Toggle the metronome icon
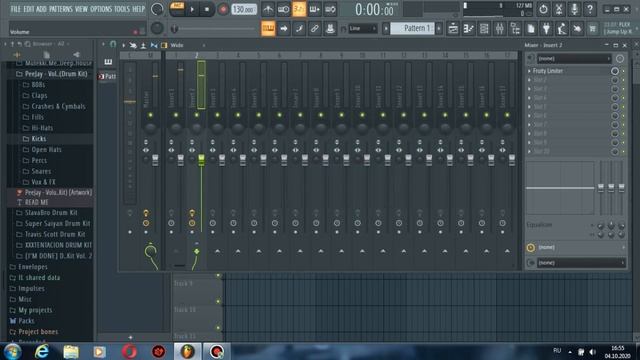 tap(268, 9)
